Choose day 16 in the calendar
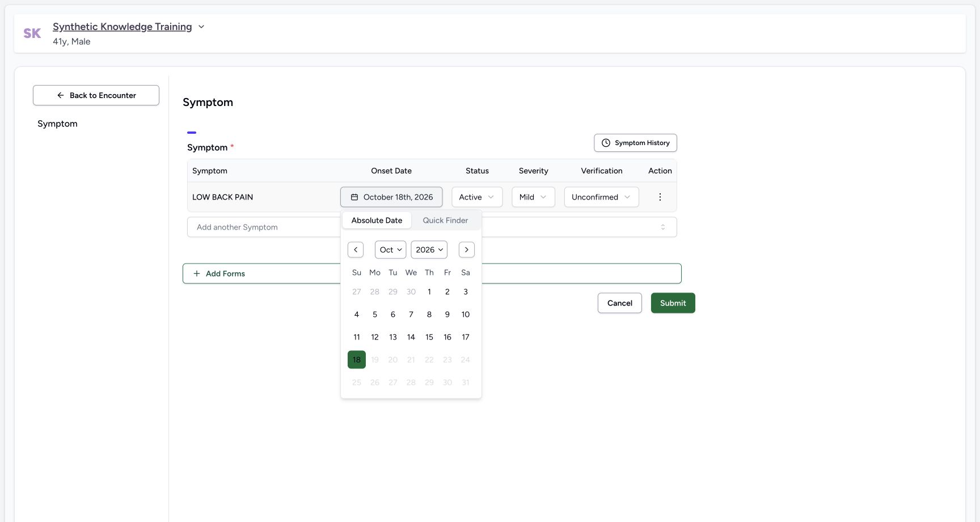Image resolution: width=980 pixels, height=522 pixels. pyautogui.click(x=447, y=337)
